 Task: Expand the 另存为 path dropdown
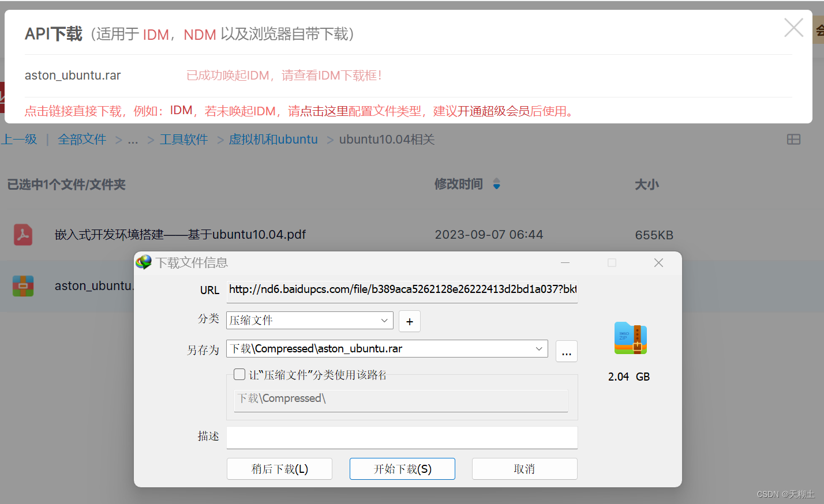point(539,348)
